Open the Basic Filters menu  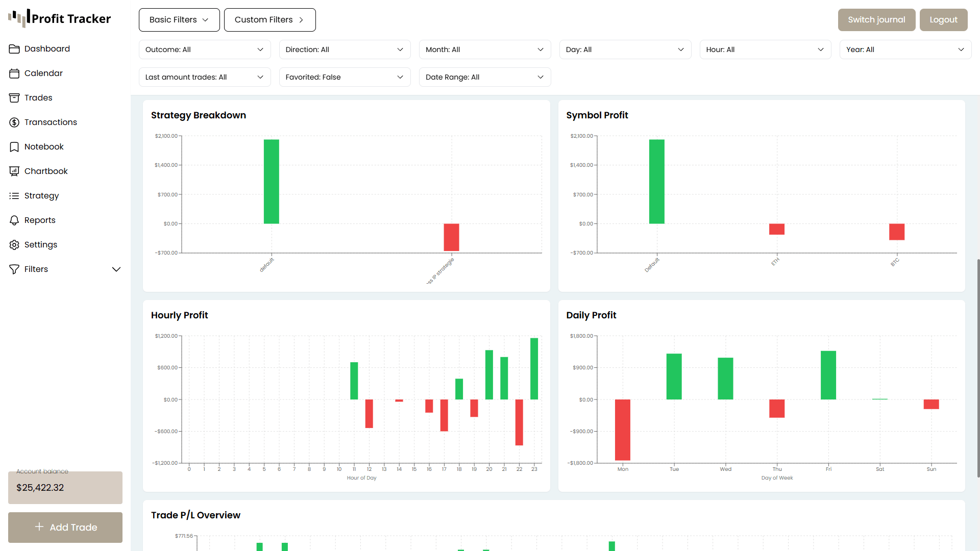coord(179,19)
